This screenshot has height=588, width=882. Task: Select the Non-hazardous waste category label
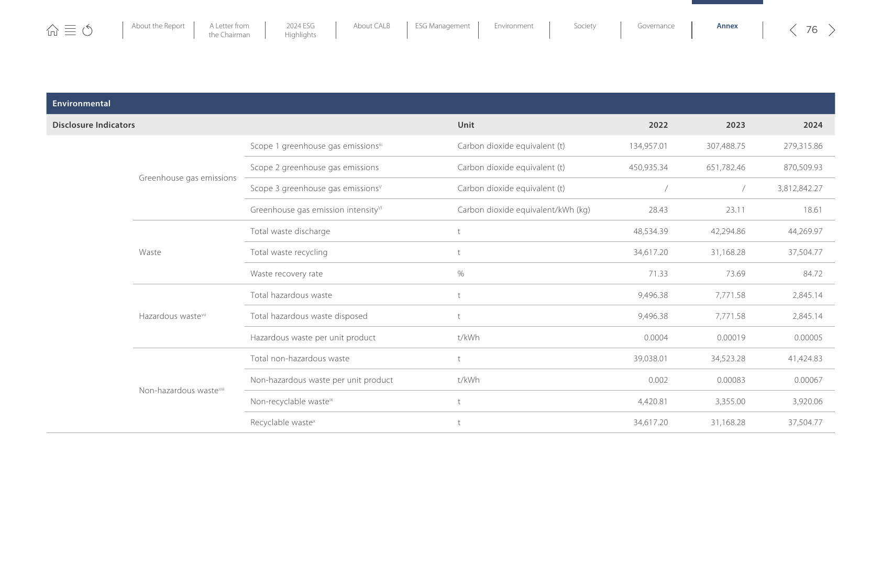coord(182,391)
